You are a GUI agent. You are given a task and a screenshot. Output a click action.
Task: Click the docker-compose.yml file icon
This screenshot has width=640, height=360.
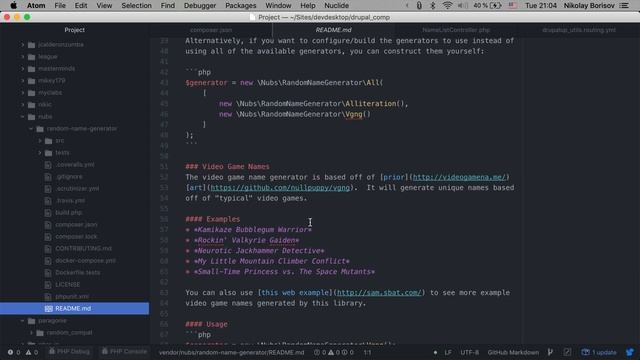coord(48,261)
